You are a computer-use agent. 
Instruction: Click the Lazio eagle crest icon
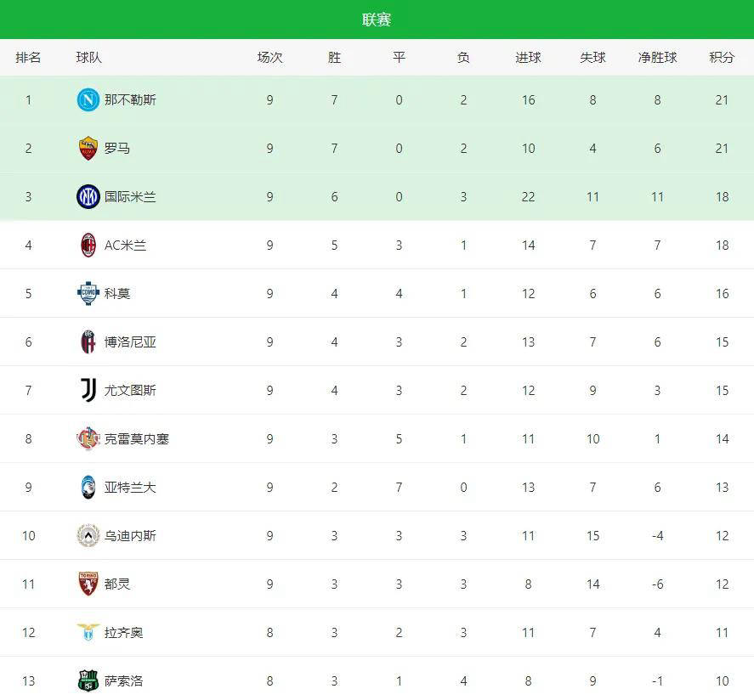click(88, 633)
